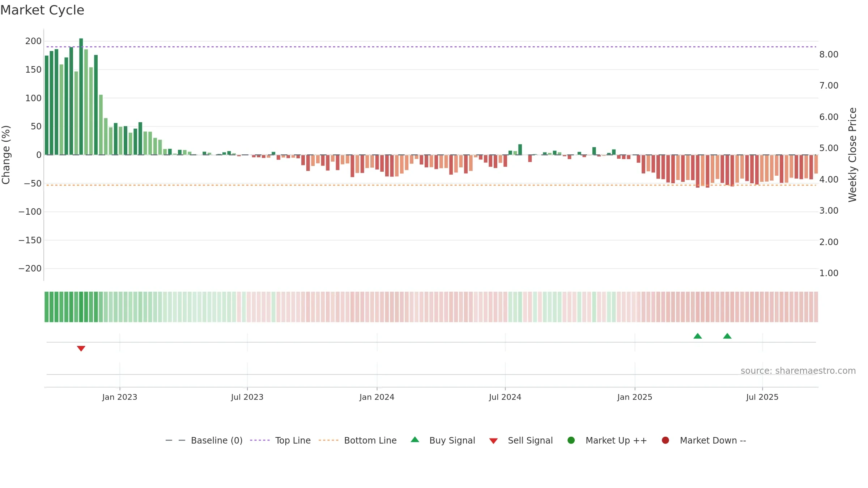Click the 8.00 price tick on the right axis
868x488 pixels.
click(829, 55)
